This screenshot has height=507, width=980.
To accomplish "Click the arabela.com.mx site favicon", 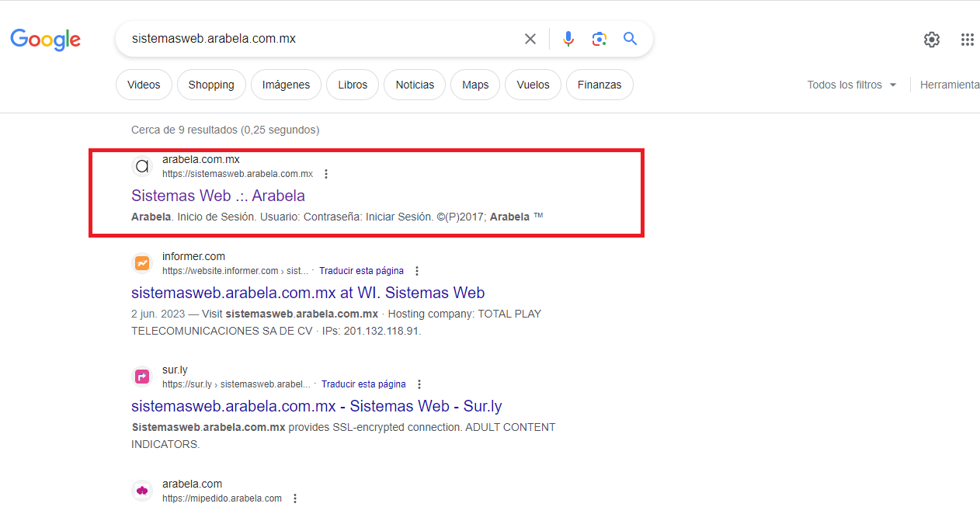I will click(142, 166).
